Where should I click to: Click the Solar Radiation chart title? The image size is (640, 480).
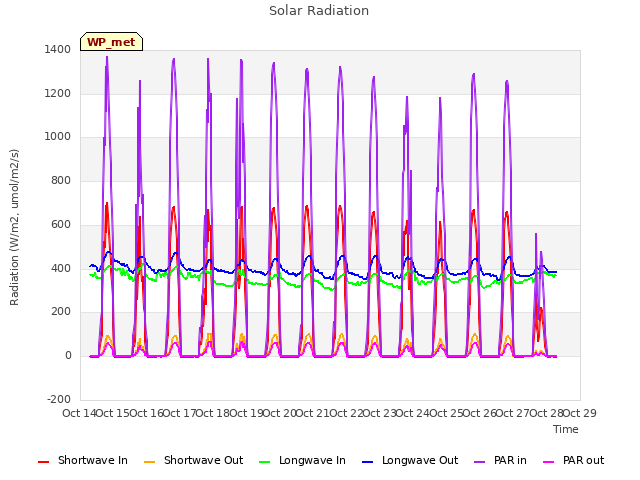[319, 11]
